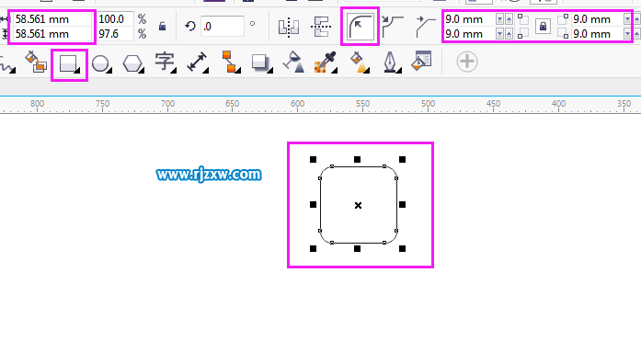The width and height of the screenshot is (641, 364).
Task: Select the Rectangle tool
Action: pyautogui.click(x=69, y=64)
